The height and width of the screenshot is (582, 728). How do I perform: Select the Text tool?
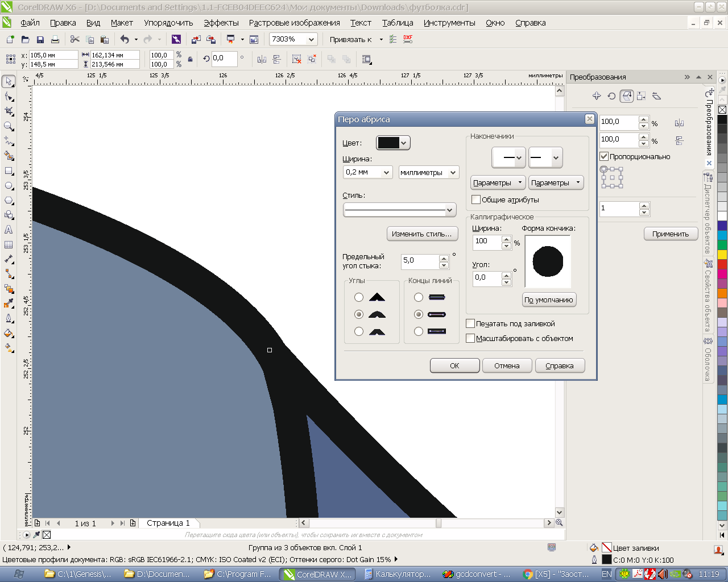click(x=9, y=230)
